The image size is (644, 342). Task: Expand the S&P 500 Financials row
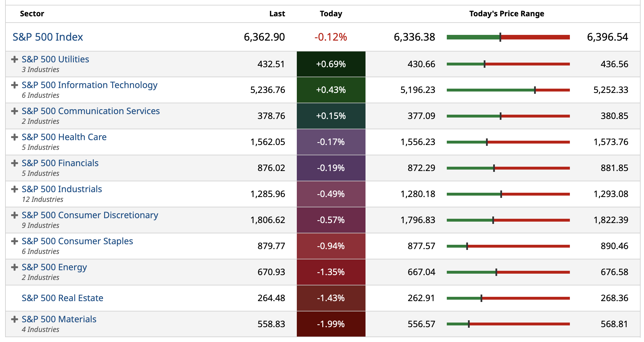click(x=14, y=163)
